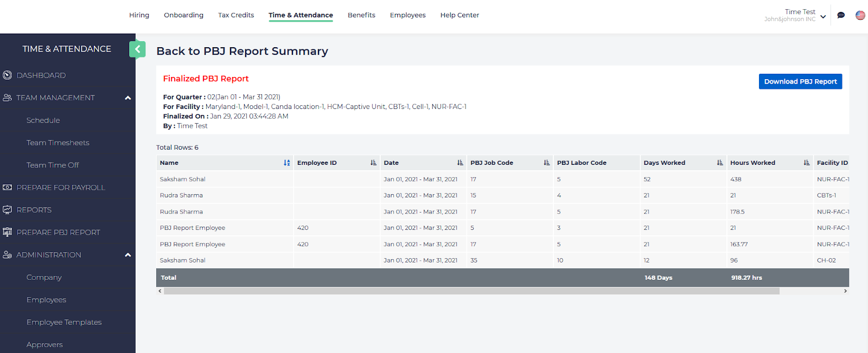Collapse the sidebar with the green arrow button
The height and width of the screenshot is (353, 868).
[x=137, y=49]
